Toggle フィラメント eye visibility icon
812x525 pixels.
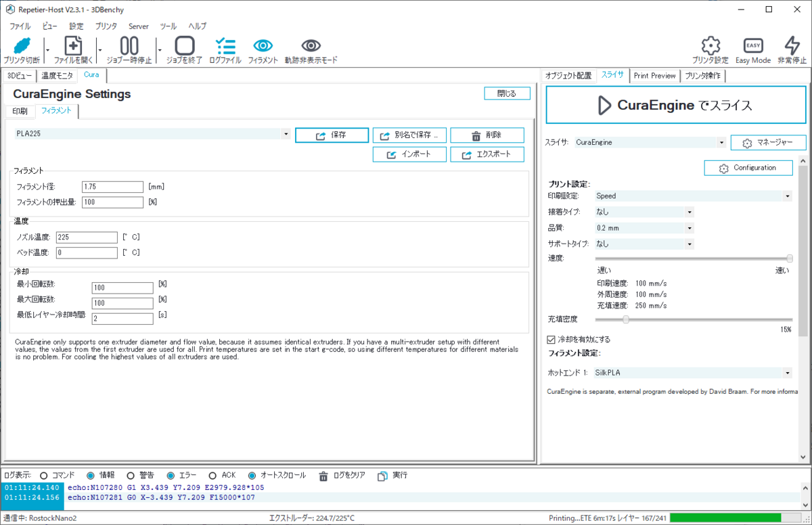pos(263,45)
